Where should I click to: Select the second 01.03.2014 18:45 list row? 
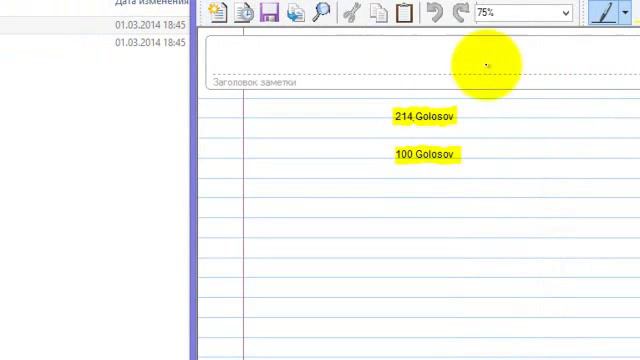95,42
